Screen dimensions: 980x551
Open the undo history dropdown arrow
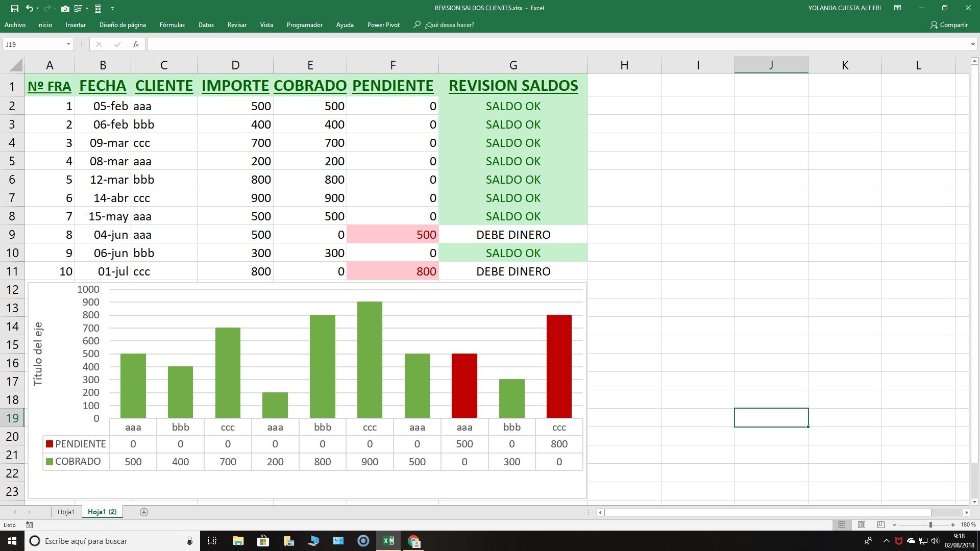pyautogui.click(x=38, y=8)
